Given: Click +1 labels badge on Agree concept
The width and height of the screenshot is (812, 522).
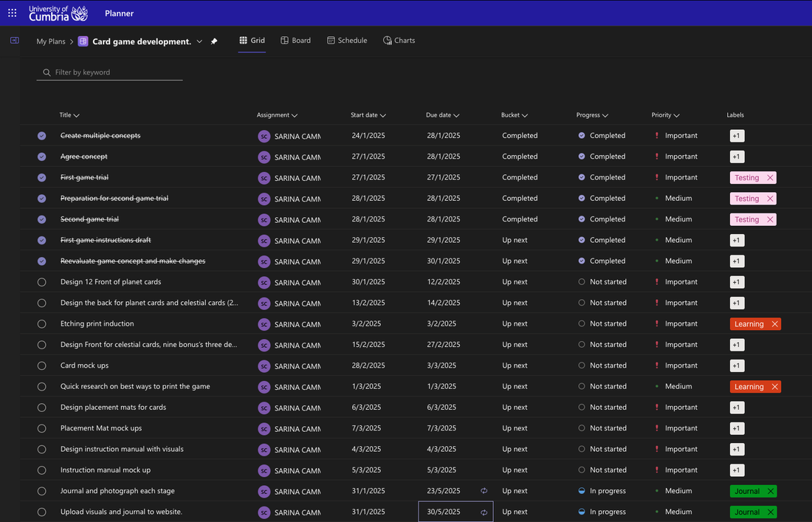Looking at the screenshot, I should pyautogui.click(x=737, y=157).
